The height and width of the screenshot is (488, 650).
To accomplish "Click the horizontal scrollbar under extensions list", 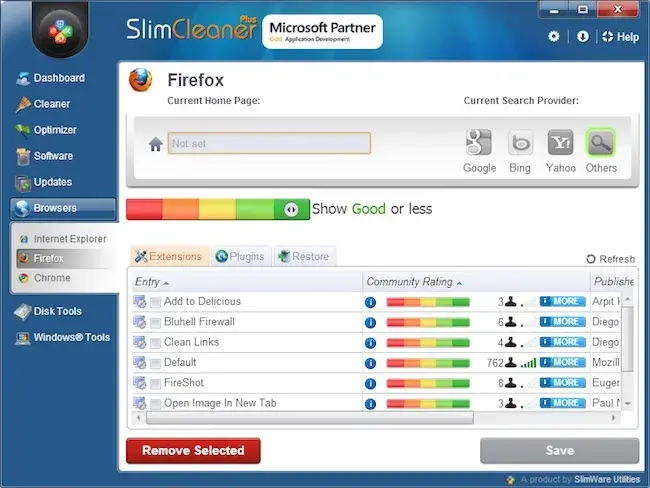I will [x=310, y=418].
